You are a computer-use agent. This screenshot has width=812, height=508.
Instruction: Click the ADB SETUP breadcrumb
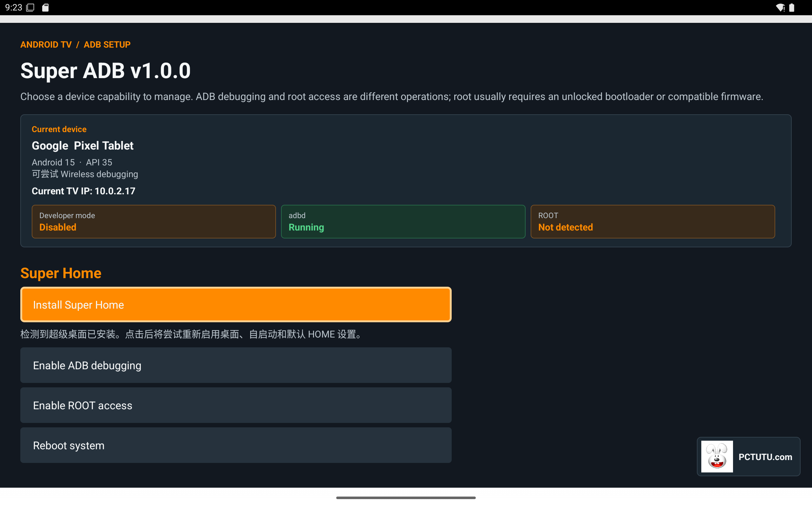pos(107,45)
